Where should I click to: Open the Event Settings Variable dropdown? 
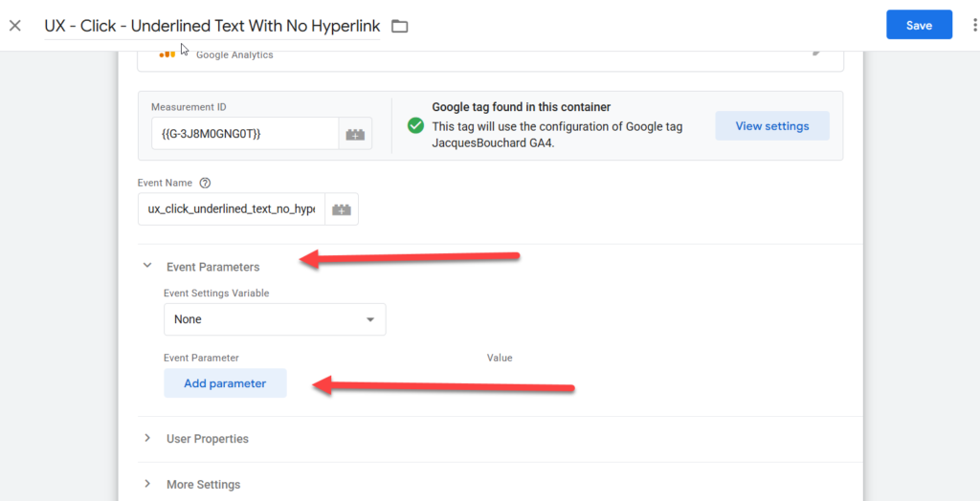coord(275,319)
